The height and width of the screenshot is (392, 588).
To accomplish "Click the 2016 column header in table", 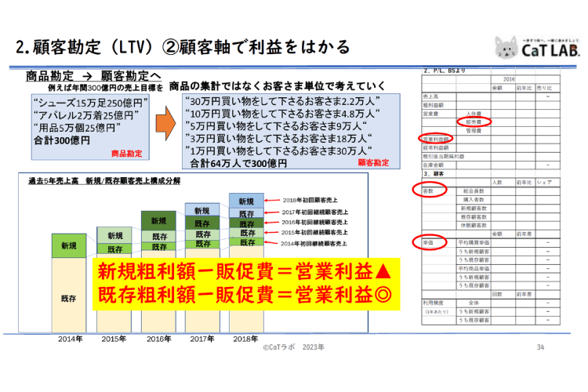I will tap(509, 79).
